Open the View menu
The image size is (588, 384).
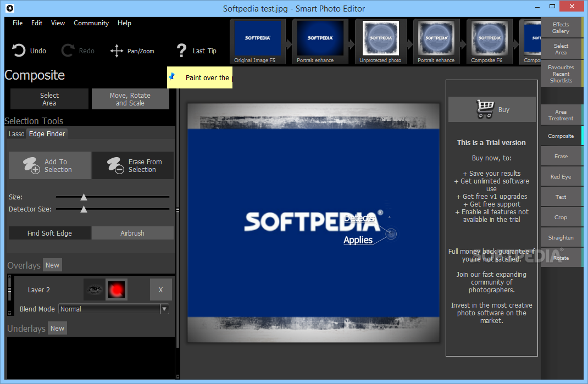pyautogui.click(x=58, y=23)
